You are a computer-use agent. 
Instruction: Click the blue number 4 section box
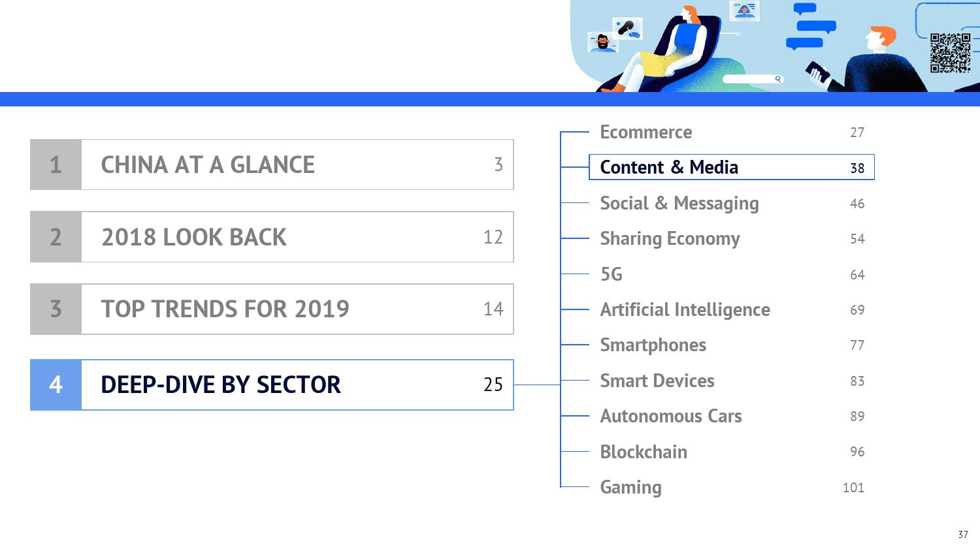pos(56,385)
